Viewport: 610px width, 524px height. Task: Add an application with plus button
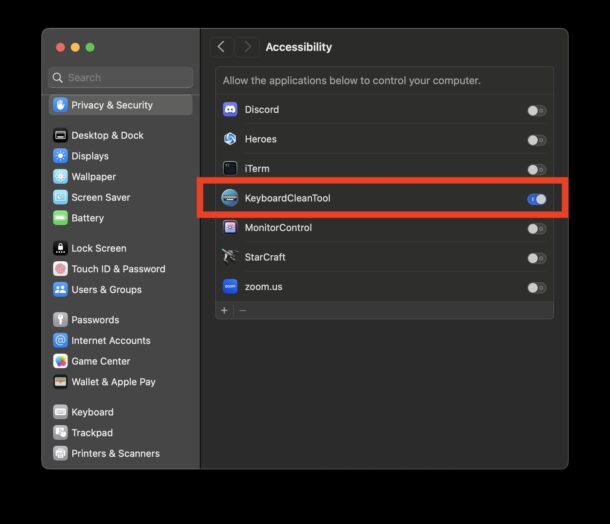tap(224, 310)
